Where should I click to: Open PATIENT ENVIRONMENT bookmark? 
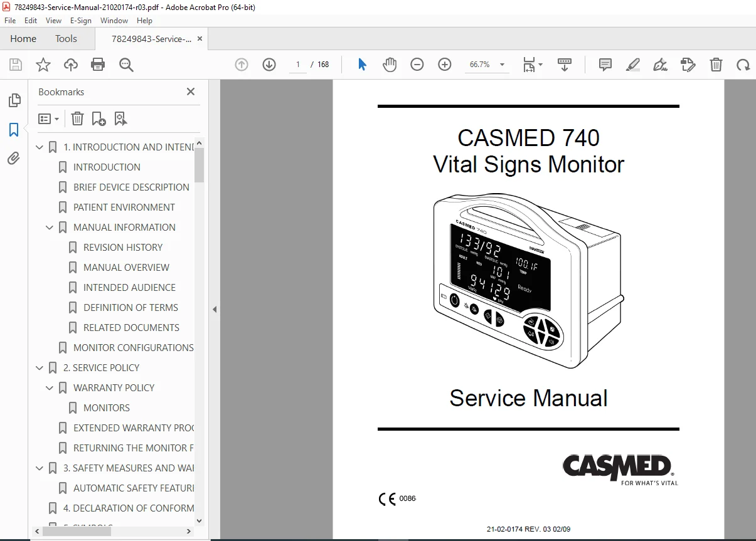coord(124,207)
